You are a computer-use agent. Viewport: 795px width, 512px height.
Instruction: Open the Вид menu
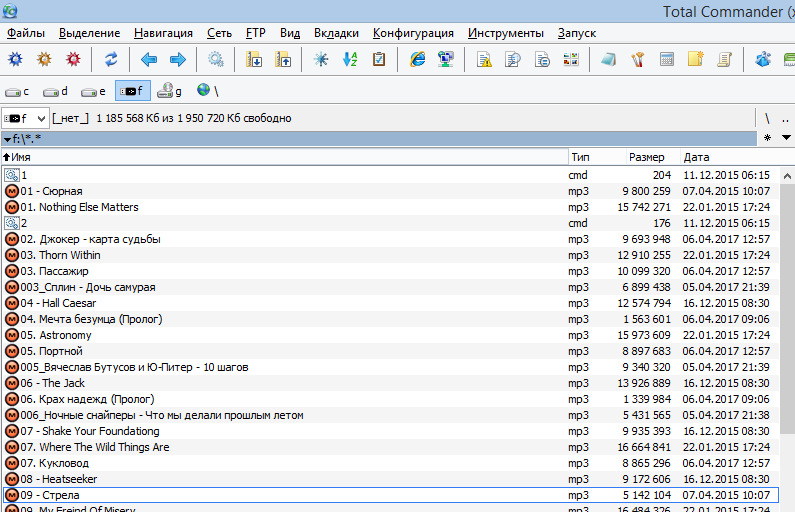pos(290,33)
